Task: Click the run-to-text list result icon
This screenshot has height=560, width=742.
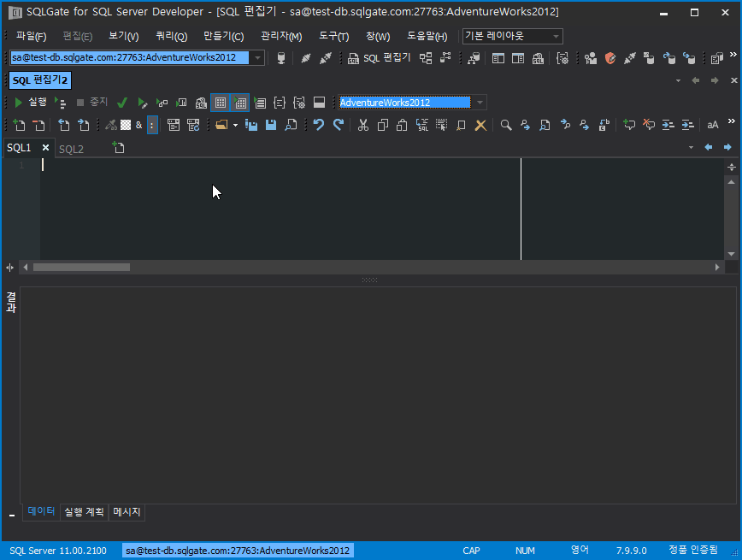Action: coord(260,103)
